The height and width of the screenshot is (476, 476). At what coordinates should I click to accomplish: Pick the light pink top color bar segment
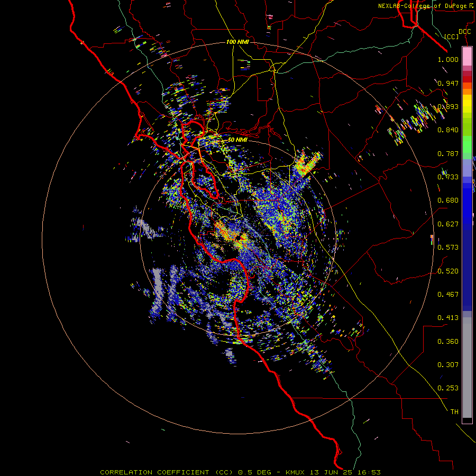point(467,57)
